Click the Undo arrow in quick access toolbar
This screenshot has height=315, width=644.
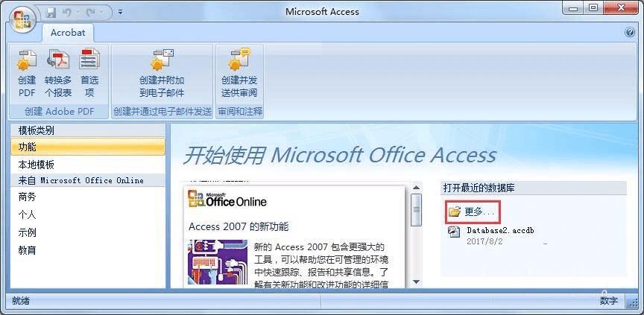tap(67, 13)
